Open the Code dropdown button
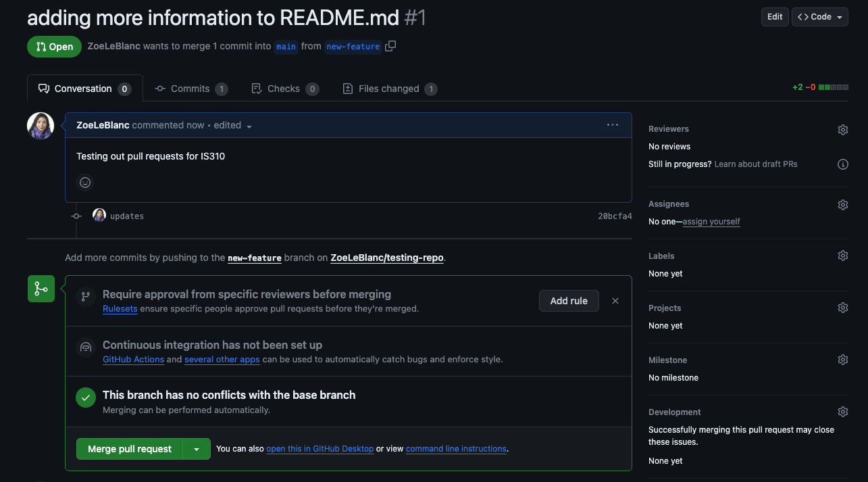The height and width of the screenshot is (482, 868). [820, 17]
